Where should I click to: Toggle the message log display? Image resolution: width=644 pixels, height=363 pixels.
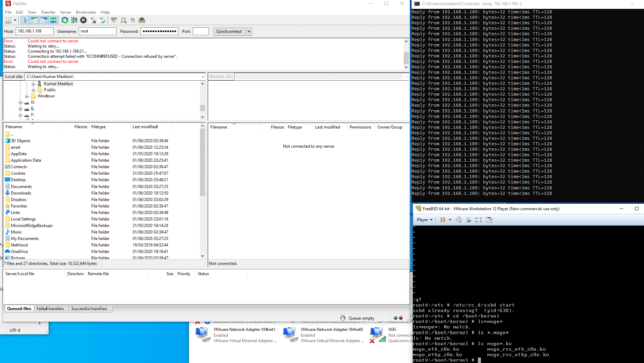tap(25, 21)
